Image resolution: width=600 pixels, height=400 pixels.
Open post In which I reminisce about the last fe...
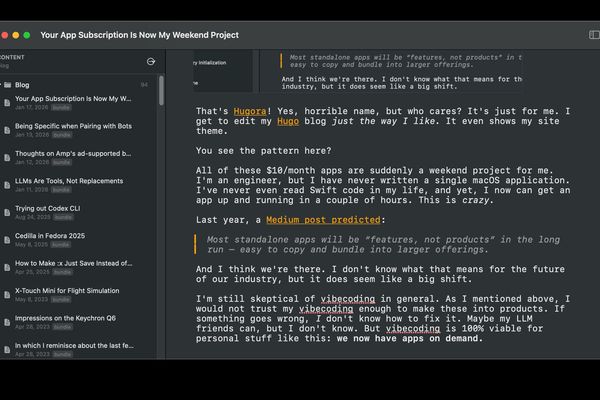[74, 346]
